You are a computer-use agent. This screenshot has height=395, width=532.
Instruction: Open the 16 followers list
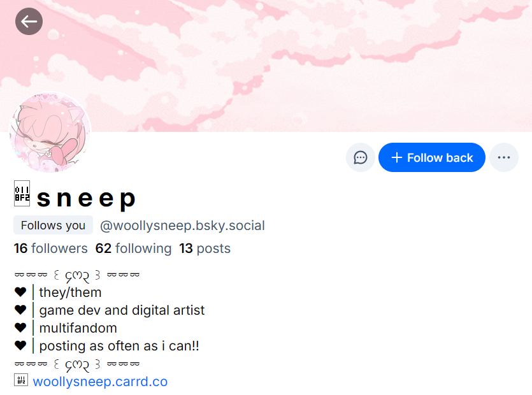tap(50, 248)
